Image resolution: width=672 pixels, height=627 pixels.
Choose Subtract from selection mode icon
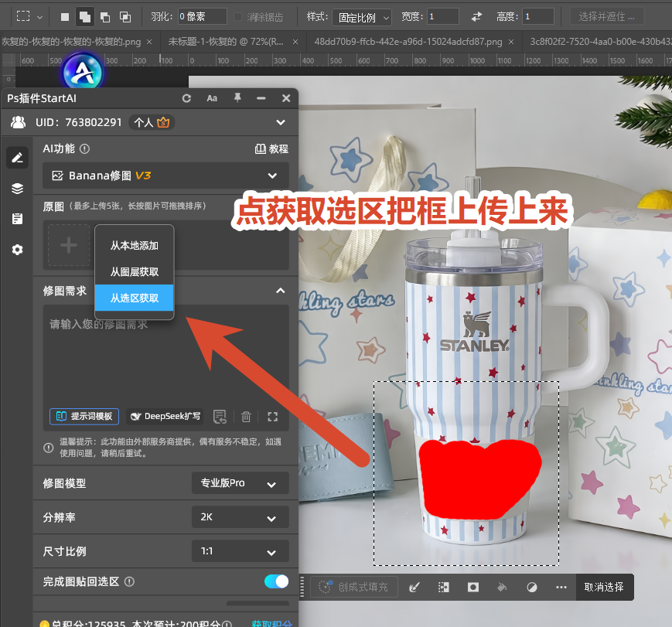pos(105,17)
